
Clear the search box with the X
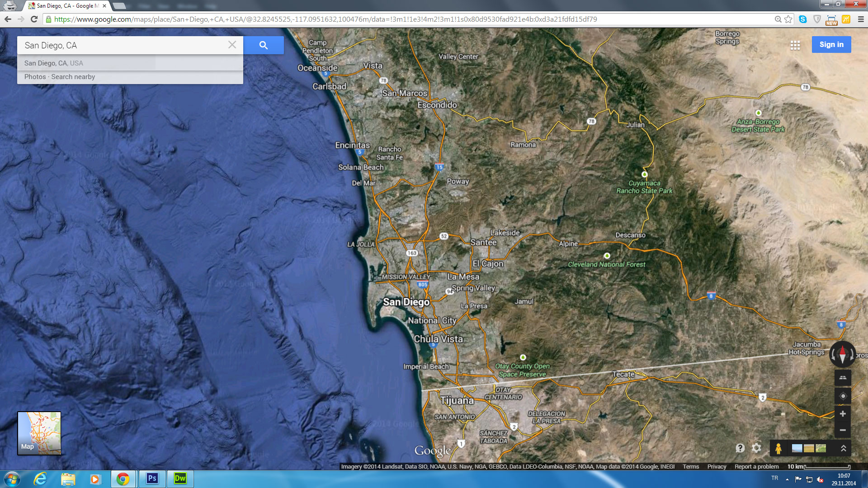[x=232, y=45]
